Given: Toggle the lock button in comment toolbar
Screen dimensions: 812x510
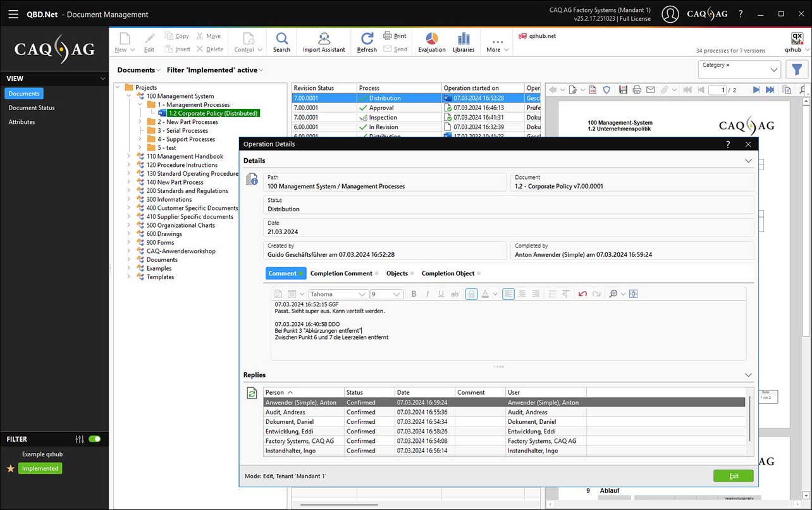Looking at the screenshot, I should (471, 294).
